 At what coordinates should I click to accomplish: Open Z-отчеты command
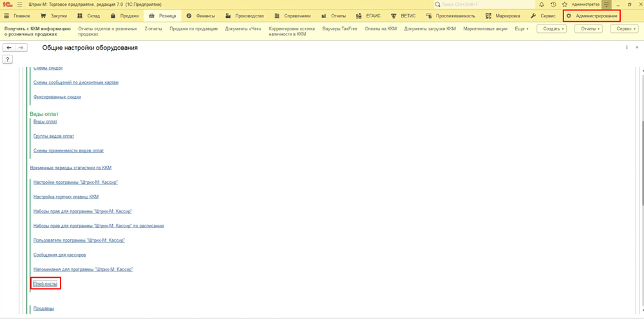coord(153,29)
